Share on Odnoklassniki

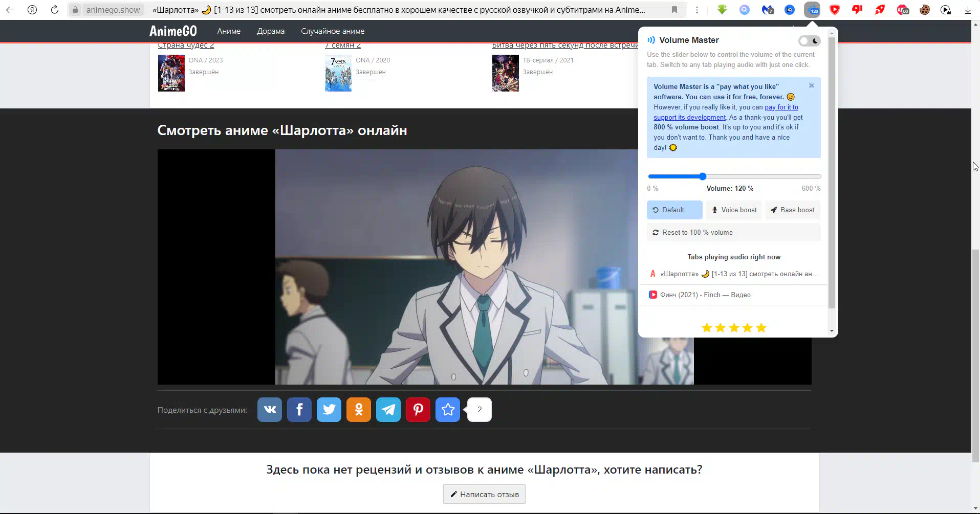click(x=359, y=410)
